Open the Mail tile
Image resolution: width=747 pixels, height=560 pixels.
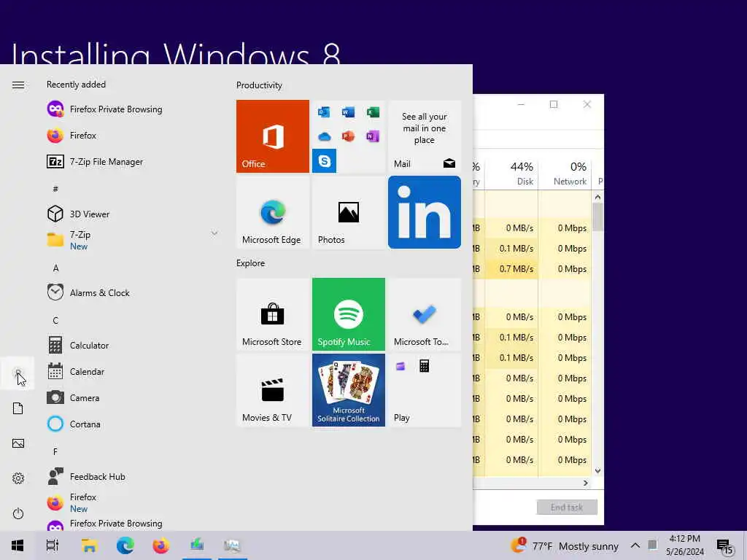(x=424, y=136)
